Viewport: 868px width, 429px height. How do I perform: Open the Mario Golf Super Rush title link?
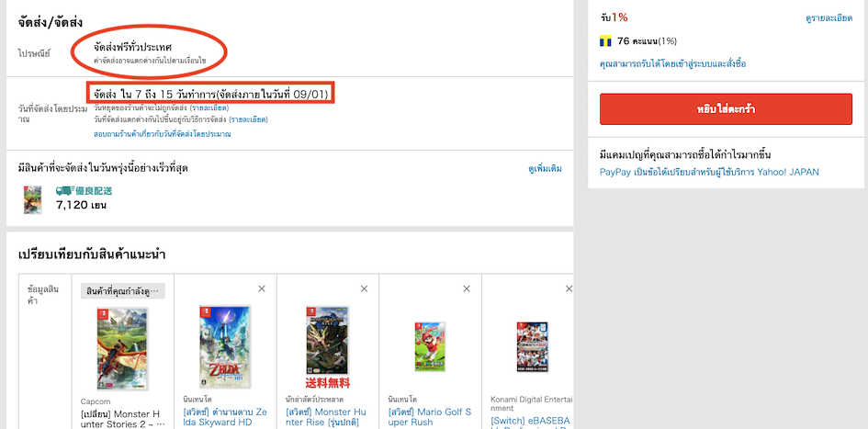pyautogui.click(x=430, y=418)
